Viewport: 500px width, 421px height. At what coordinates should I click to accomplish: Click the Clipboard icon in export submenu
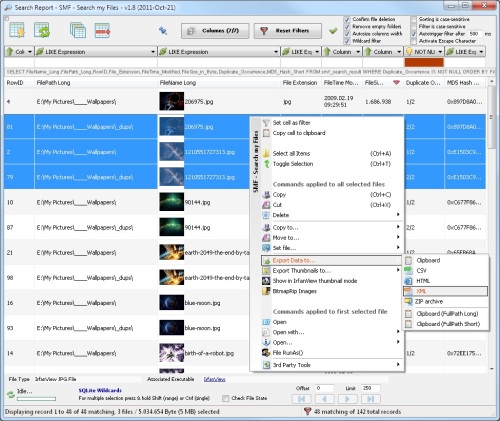click(x=408, y=260)
